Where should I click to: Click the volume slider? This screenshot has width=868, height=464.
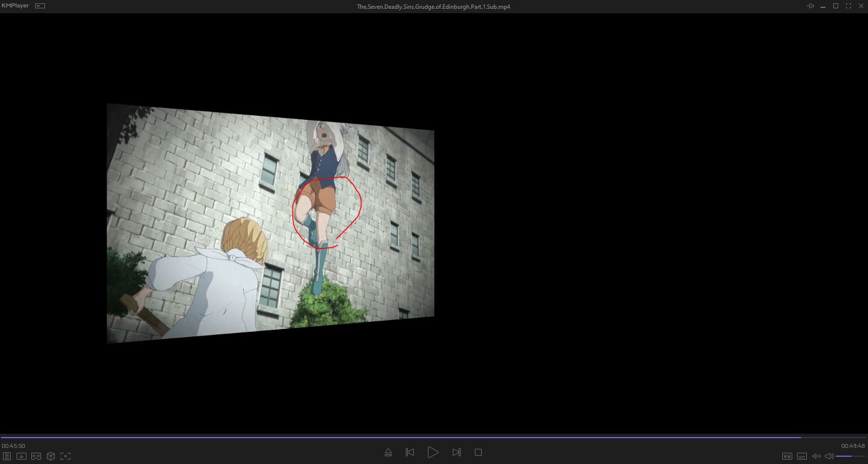pos(850,456)
